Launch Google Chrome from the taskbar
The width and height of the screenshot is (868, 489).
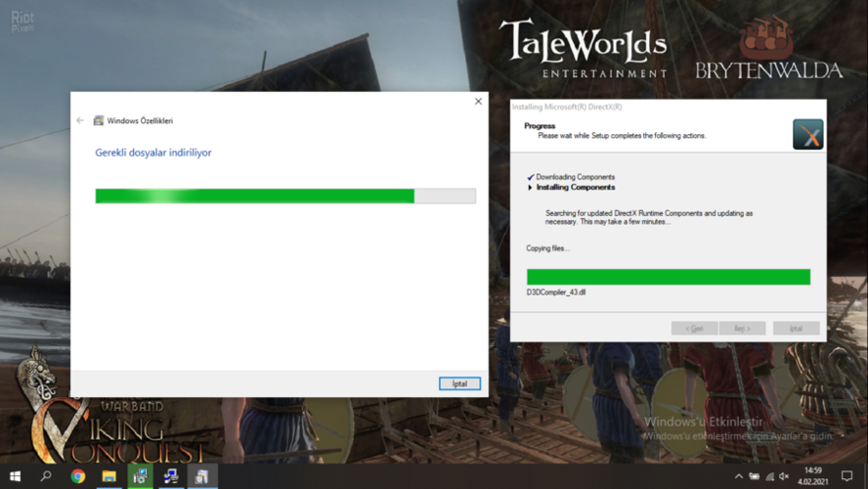pyautogui.click(x=77, y=476)
